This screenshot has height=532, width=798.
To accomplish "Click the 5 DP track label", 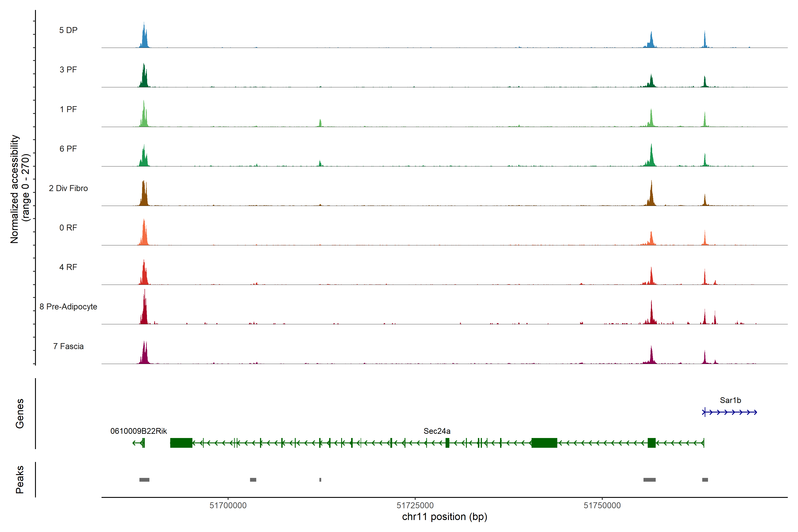I will [68, 30].
